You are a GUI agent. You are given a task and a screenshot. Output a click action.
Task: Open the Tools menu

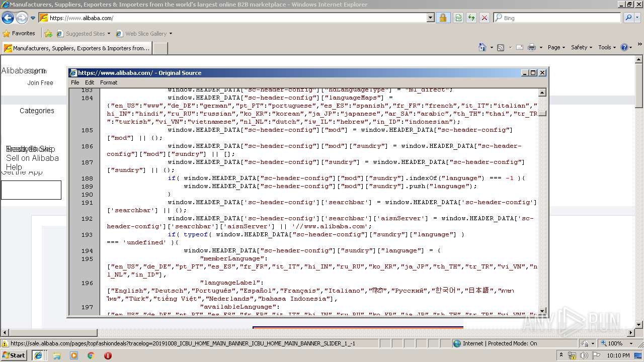[607, 47]
